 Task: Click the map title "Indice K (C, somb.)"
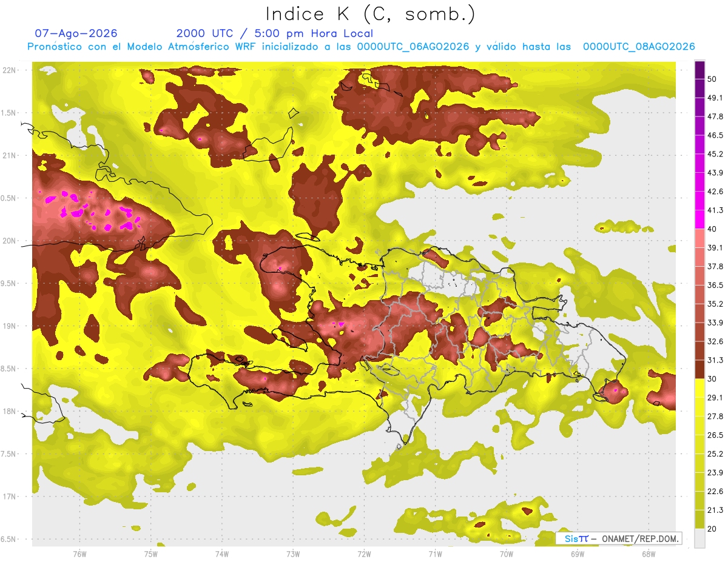(x=370, y=14)
